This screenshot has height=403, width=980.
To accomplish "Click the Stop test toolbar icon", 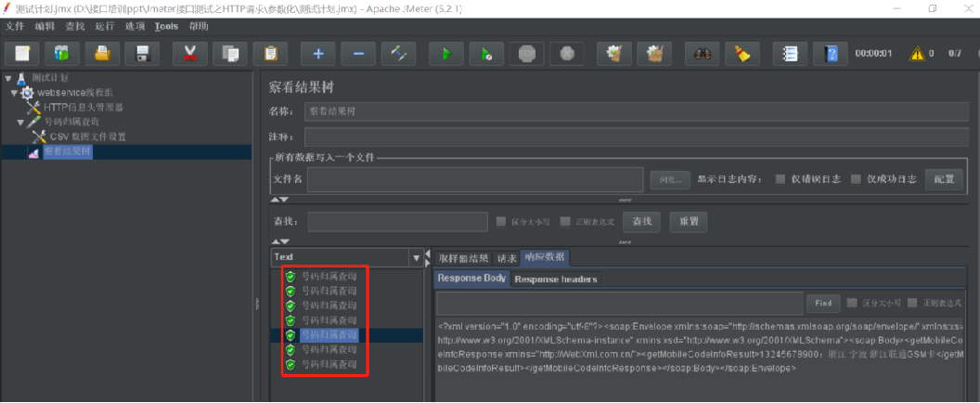I will (x=527, y=54).
